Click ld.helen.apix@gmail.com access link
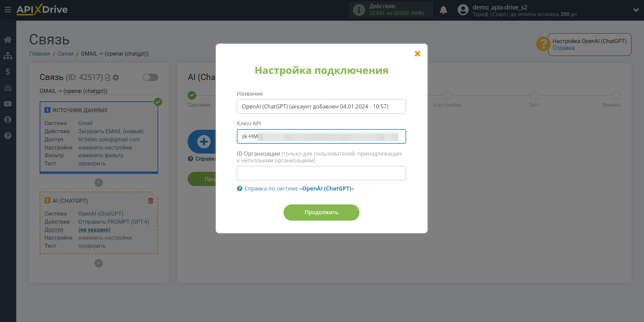The height and width of the screenshot is (322, 644). [109, 139]
